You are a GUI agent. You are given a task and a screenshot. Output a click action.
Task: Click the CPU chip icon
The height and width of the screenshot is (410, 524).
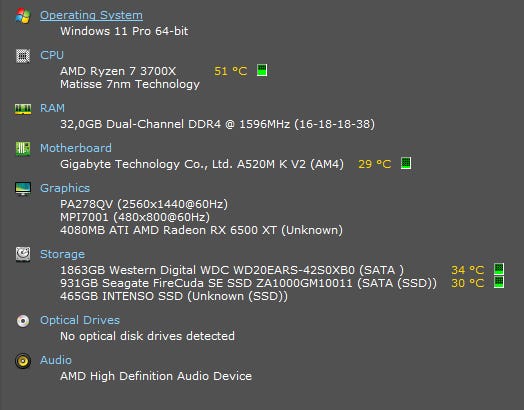click(23, 56)
